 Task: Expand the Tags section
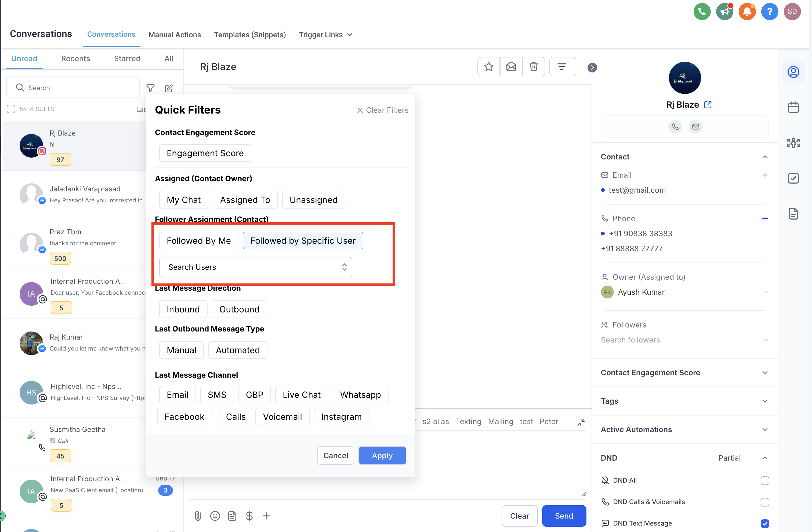(684, 401)
